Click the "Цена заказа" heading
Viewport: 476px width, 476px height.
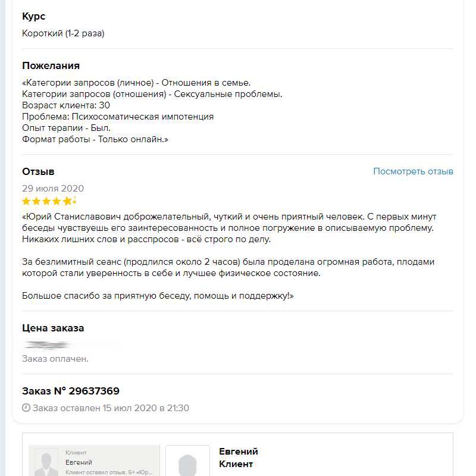tap(53, 328)
